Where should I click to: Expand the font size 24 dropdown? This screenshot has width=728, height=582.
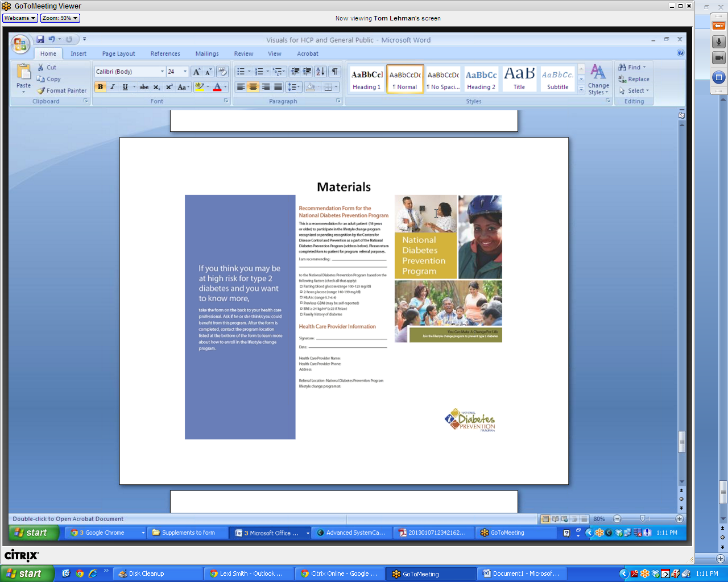[185, 72]
